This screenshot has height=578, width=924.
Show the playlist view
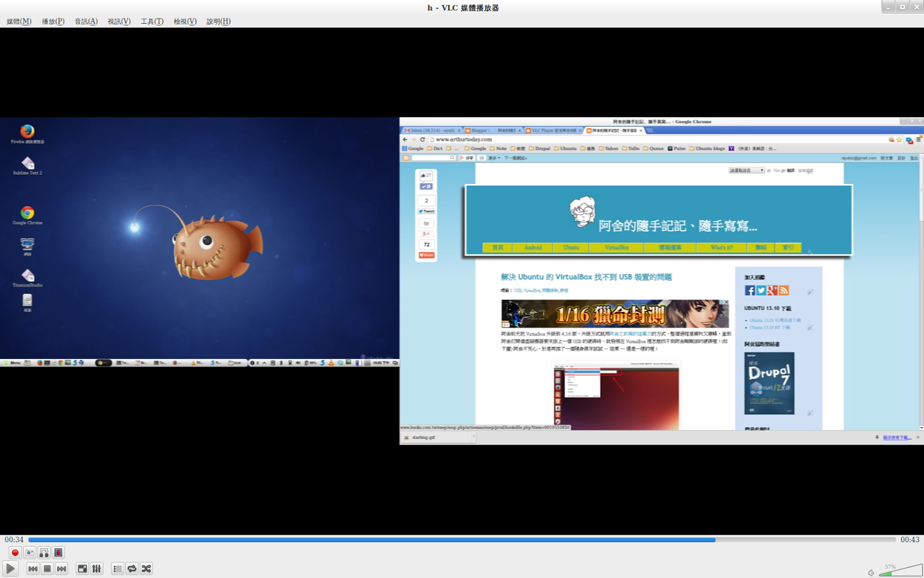pyautogui.click(x=117, y=568)
